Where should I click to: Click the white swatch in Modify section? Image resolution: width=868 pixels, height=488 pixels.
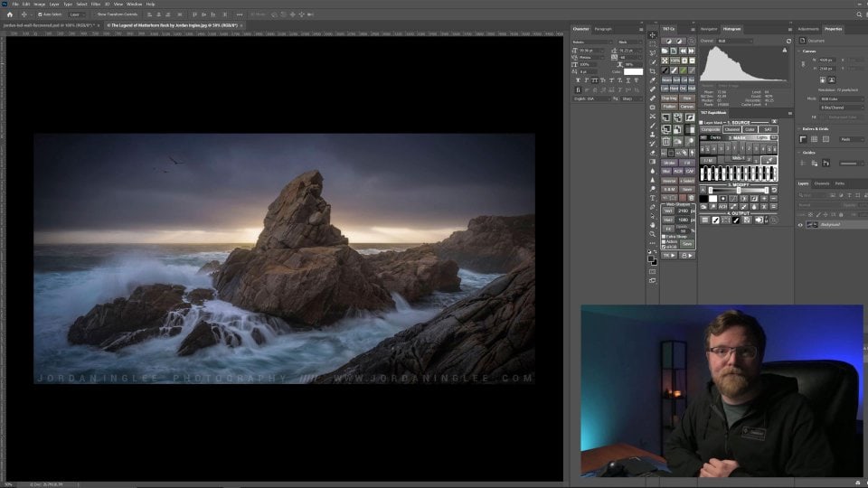coord(713,199)
